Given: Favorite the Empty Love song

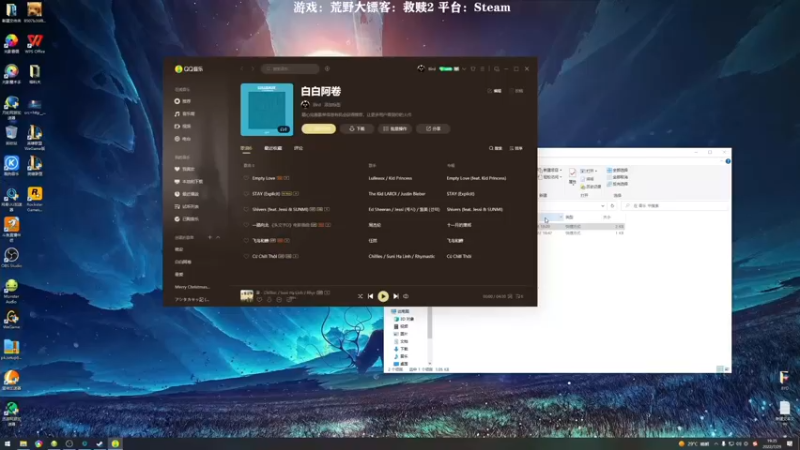Looking at the screenshot, I should [246, 178].
